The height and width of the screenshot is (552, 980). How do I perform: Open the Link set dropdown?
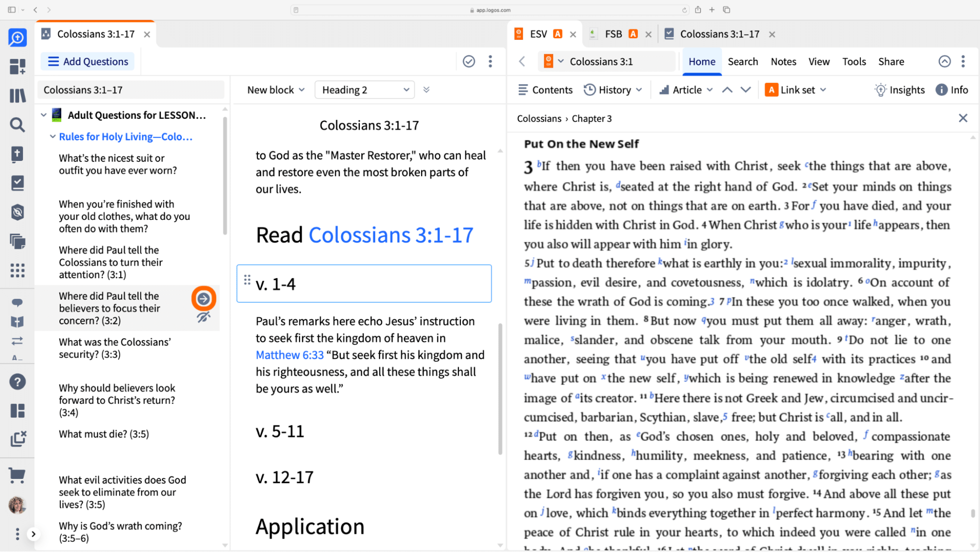coord(796,90)
